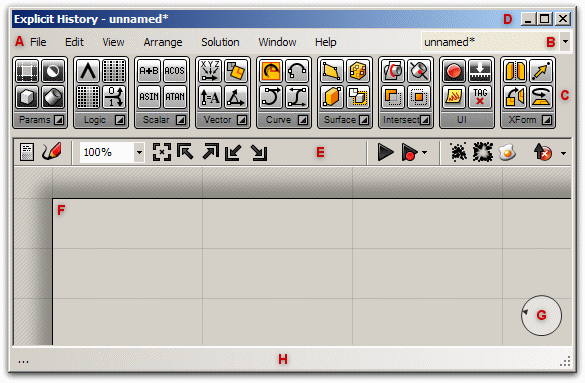
Task: Click the document properties icon in canvas toolbar
Action: point(27,152)
